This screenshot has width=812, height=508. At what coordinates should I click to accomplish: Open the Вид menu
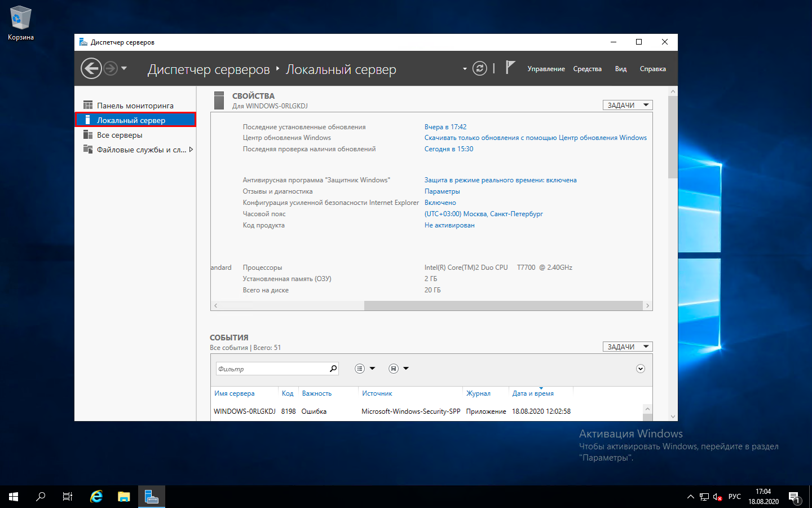point(621,69)
